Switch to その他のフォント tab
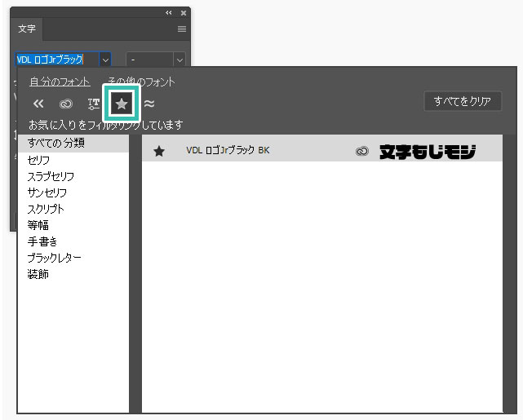 140,82
